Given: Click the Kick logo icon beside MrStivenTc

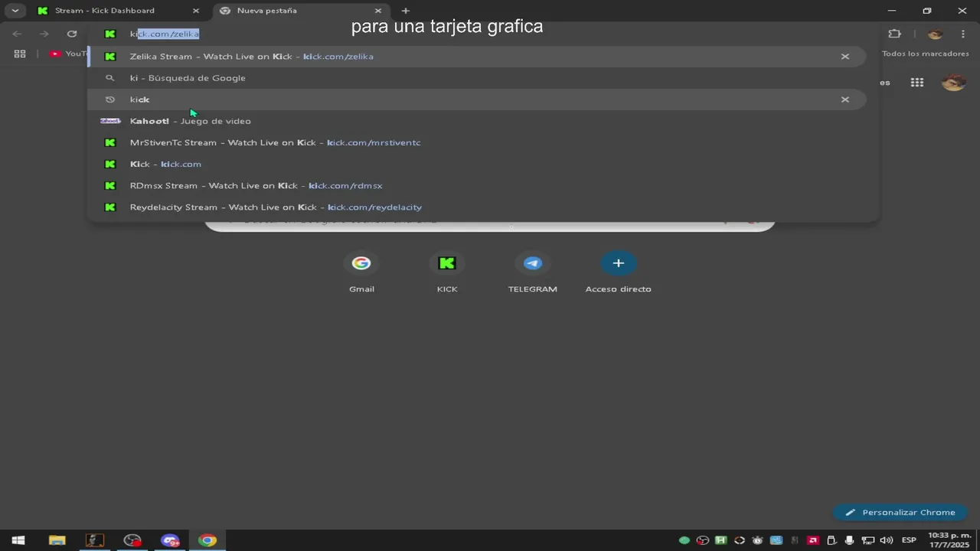Looking at the screenshot, I should 110,142.
